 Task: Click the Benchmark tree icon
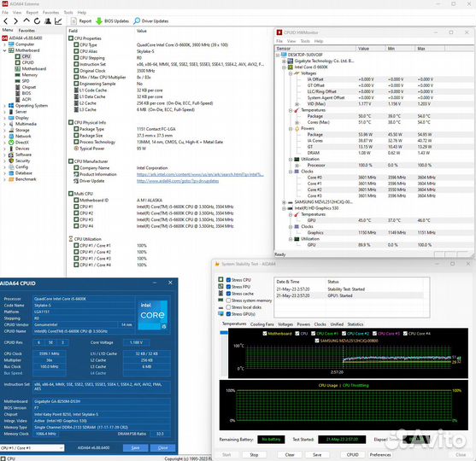[11, 179]
